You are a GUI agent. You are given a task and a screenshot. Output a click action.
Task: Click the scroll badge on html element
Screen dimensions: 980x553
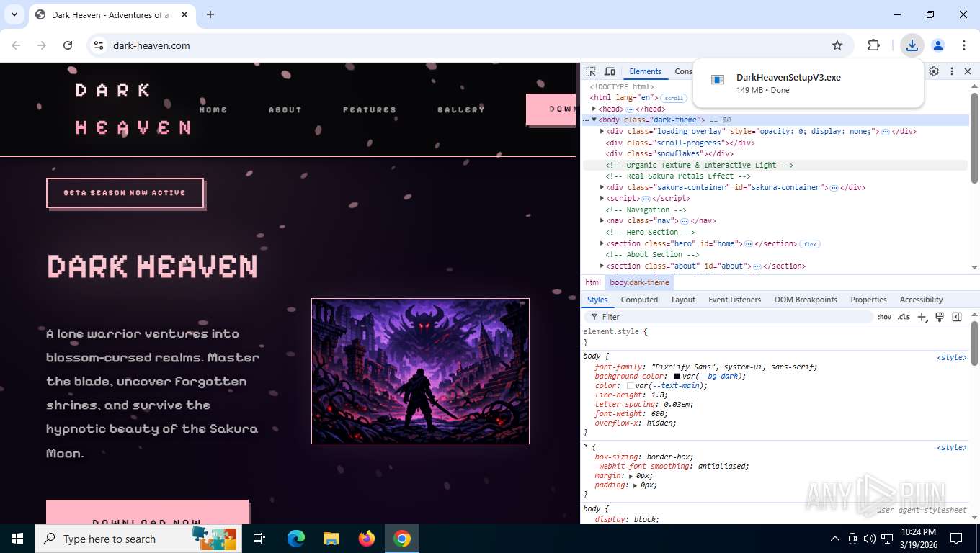[x=674, y=98]
